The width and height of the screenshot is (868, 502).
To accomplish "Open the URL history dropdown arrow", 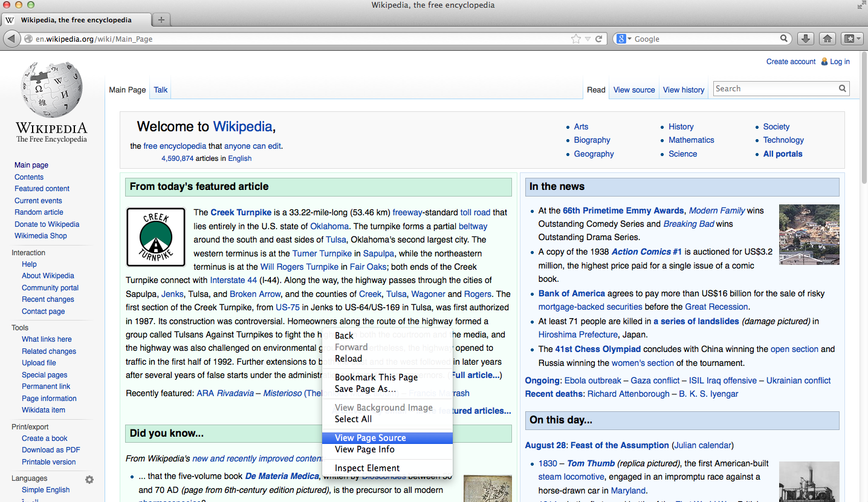I will click(588, 39).
